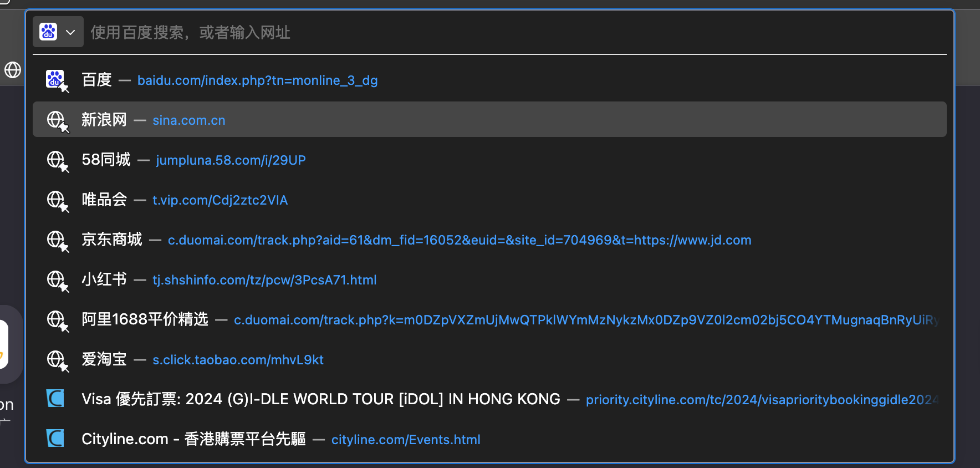The height and width of the screenshot is (468, 980).
Task: Open the search engine dropdown chevron
Action: tap(70, 32)
